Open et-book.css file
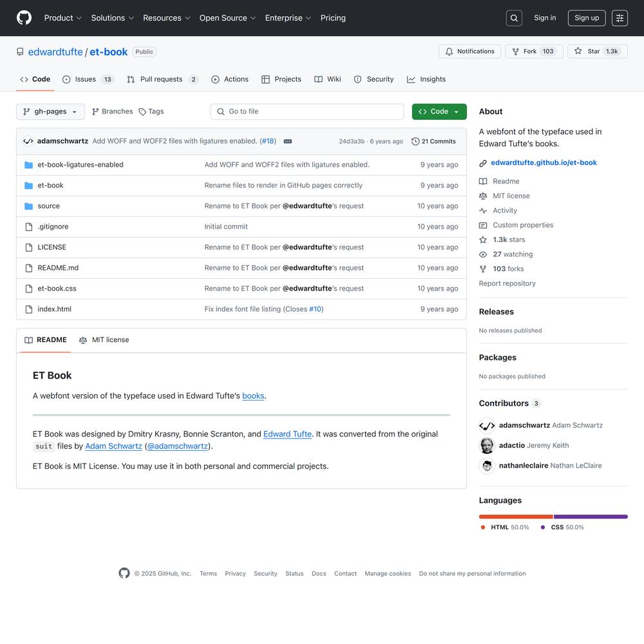Screen dimensions: 644x644 click(x=57, y=289)
